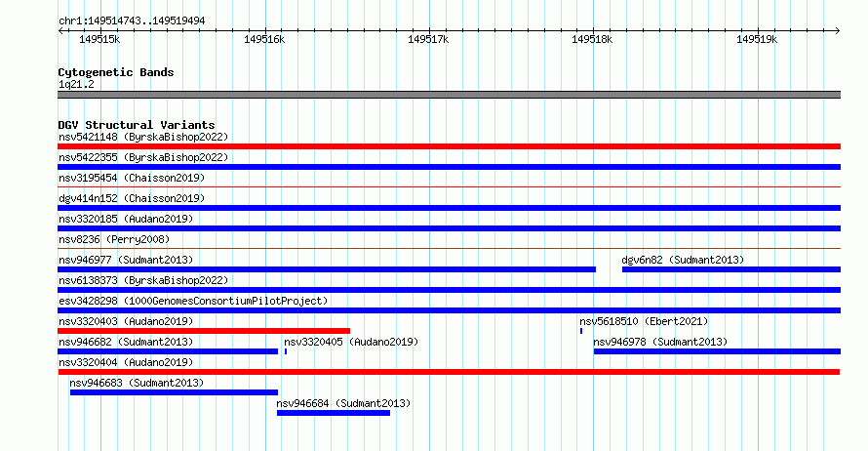Click the 149518k ruler position

tap(592, 39)
